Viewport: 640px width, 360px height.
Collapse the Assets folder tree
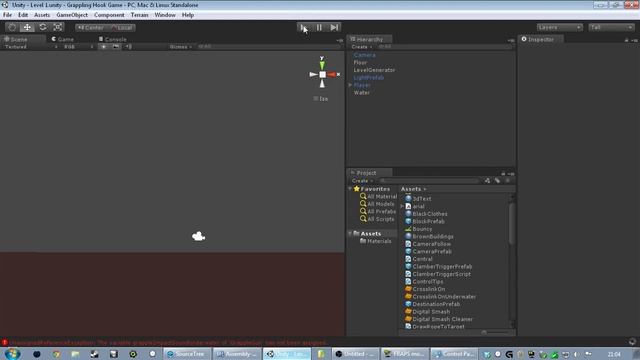coord(350,233)
